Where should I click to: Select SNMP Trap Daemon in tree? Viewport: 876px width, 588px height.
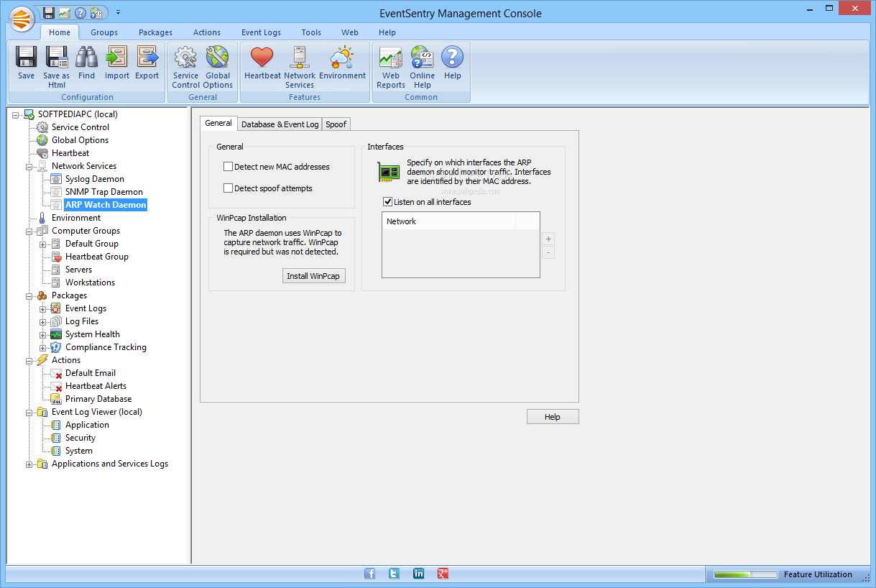tap(104, 192)
